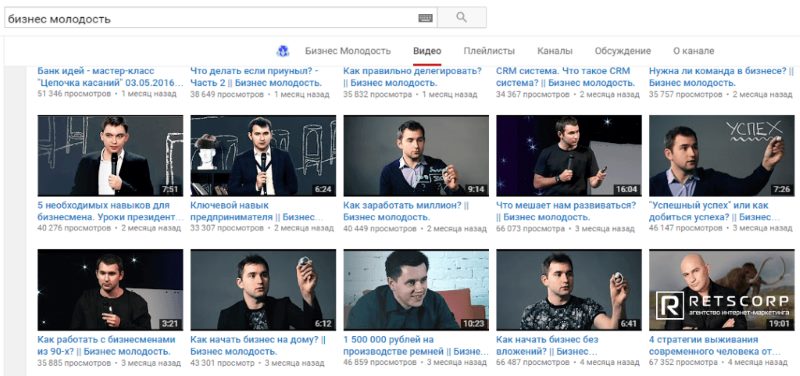Viewport: 800px width, 376px height.
Task: Click the 40 449 просмотров view count
Action: [380, 229]
